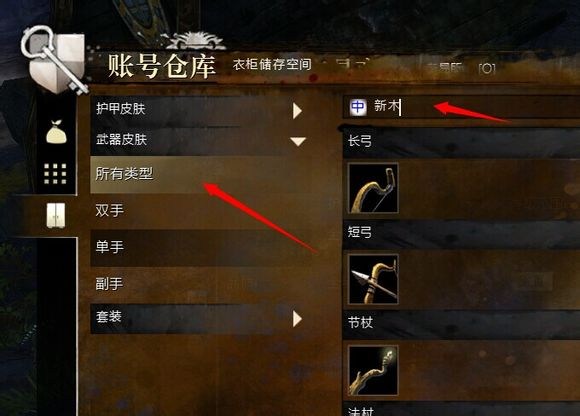Viewport: 580px width, 416px height.
Task: Collapse the 武器皮肤 category arrow
Action: [x=298, y=142]
